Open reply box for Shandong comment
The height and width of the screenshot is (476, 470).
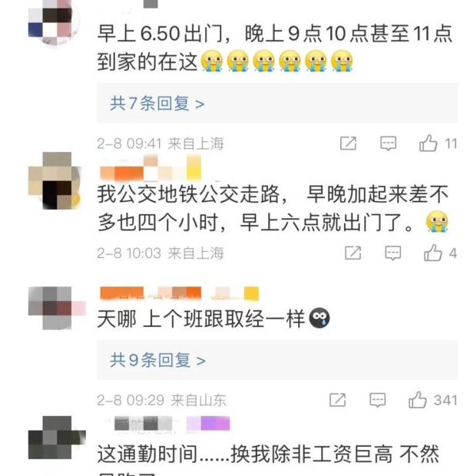coord(378,400)
